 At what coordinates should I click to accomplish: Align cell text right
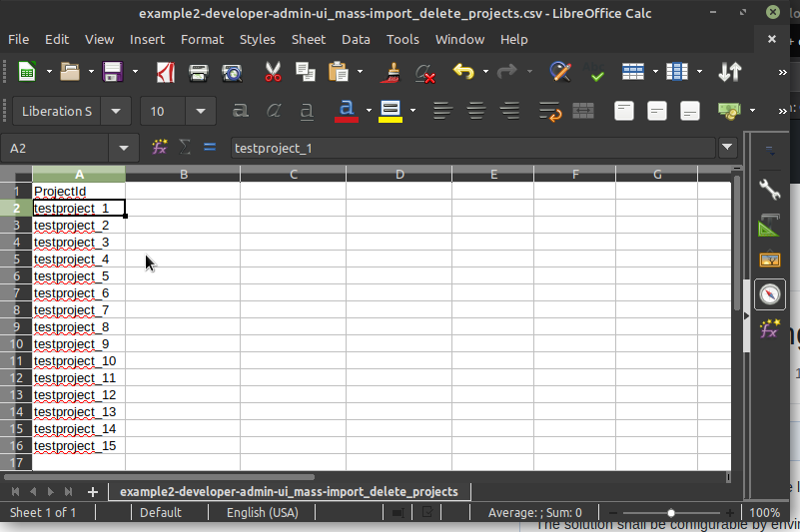[x=509, y=111]
